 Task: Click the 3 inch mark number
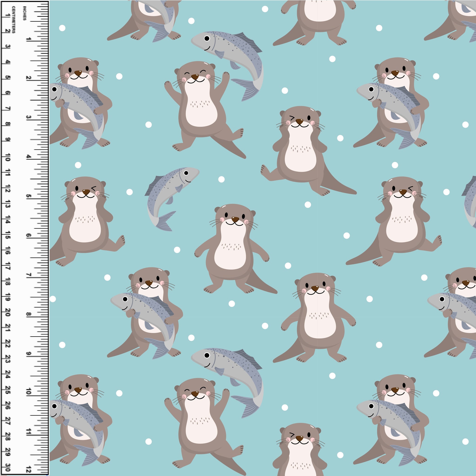(29, 117)
